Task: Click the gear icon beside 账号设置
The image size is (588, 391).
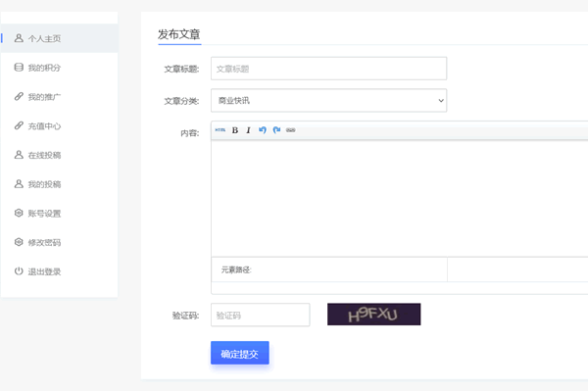Action: 19,213
